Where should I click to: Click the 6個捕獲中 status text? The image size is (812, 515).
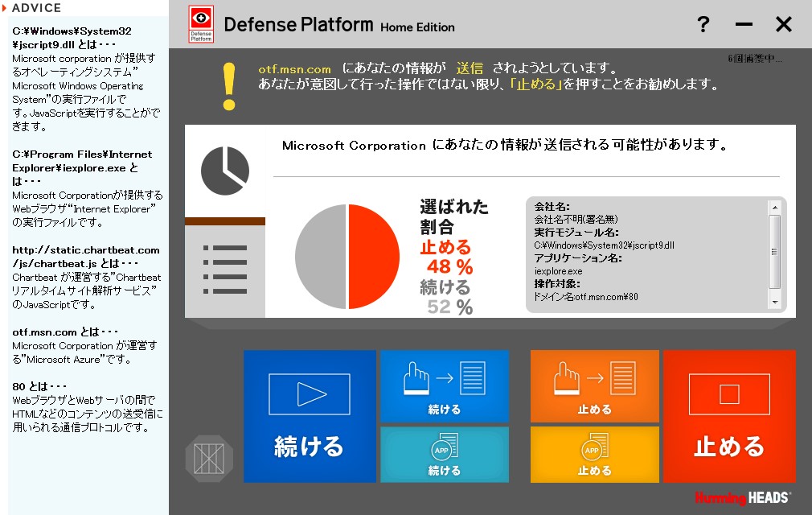click(x=754, y=59)
